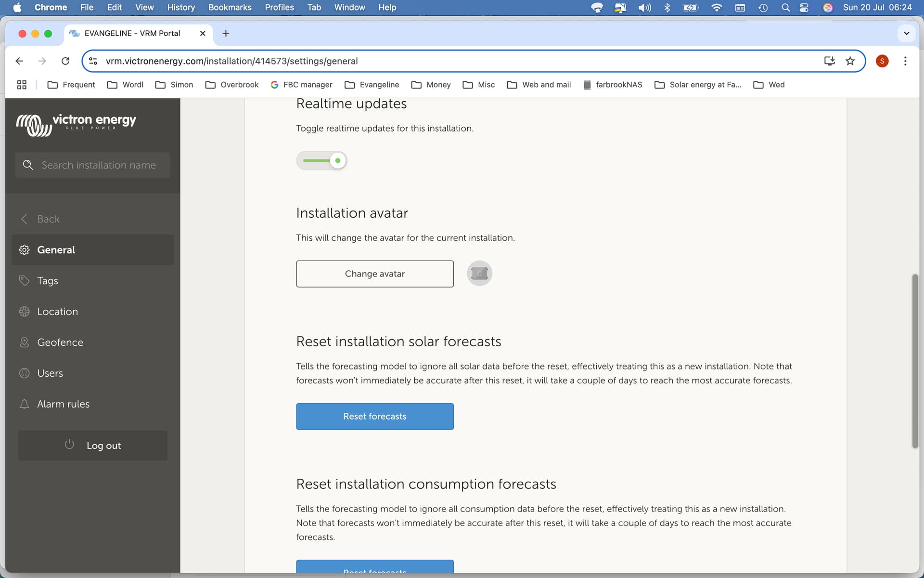
Task: Open the Bookmarks menu
Action: [x=230, y=7]
